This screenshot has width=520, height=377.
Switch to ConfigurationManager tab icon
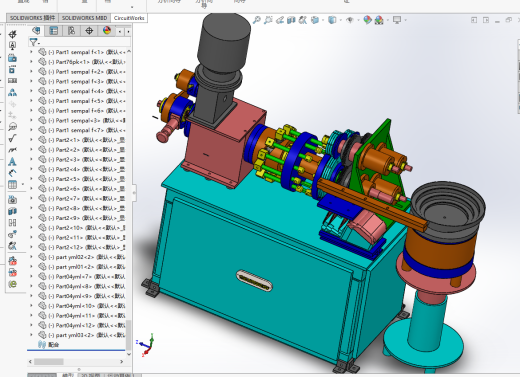pos(71,31)
